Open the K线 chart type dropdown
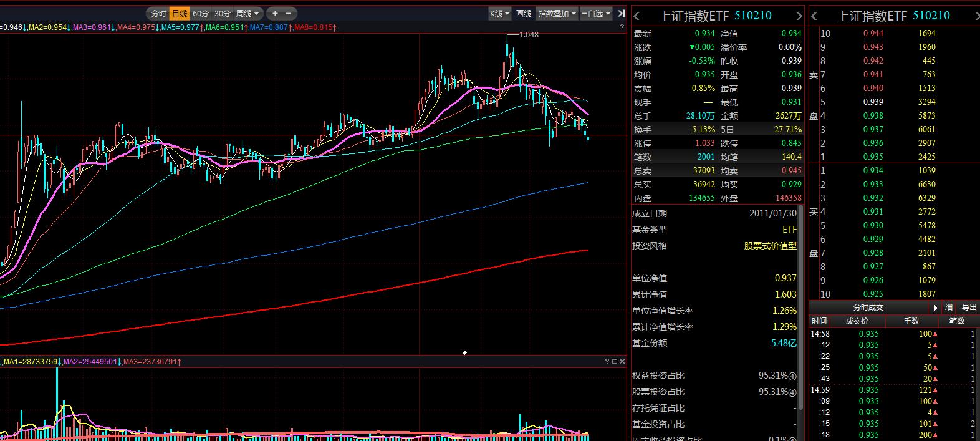Image resolution: width=980 pixels, height=441 pixels. (499, 13)
